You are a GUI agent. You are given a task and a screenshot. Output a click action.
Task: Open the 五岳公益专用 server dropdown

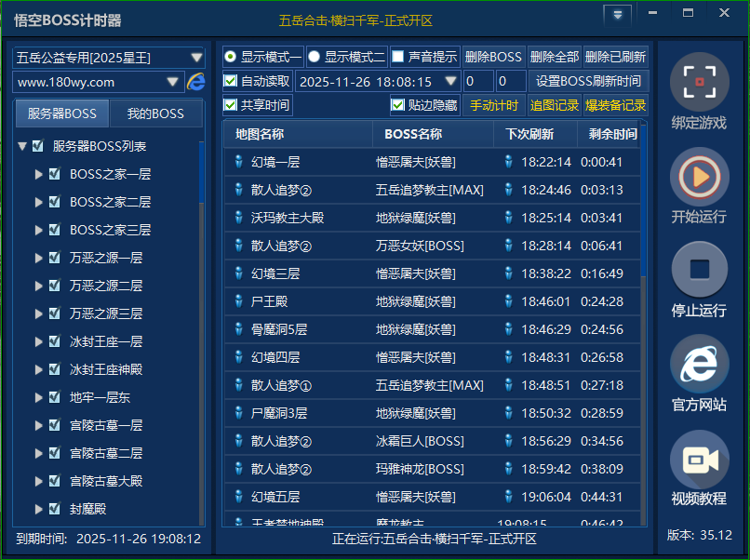pos(195,58)
